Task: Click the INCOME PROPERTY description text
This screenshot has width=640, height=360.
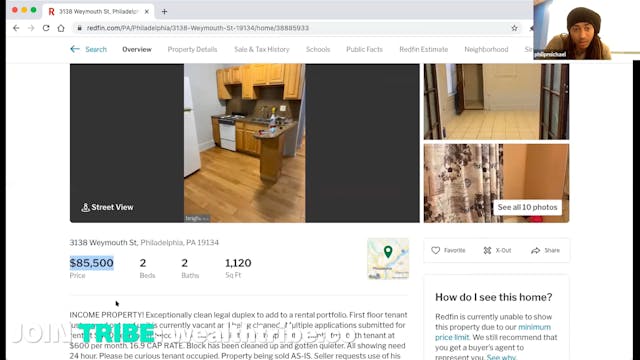Action: (238, 336)
